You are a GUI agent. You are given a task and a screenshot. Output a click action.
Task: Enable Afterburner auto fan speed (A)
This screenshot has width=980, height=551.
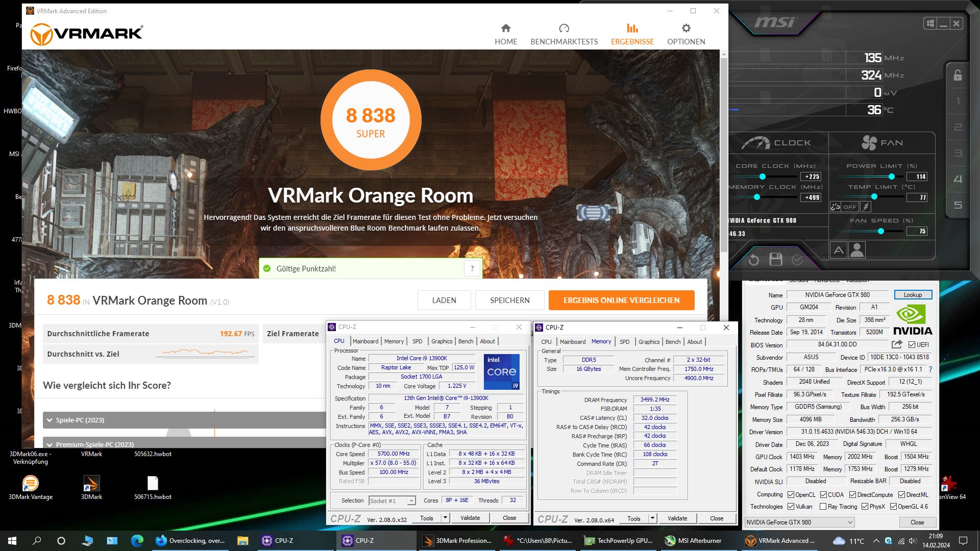coord(839,250)
